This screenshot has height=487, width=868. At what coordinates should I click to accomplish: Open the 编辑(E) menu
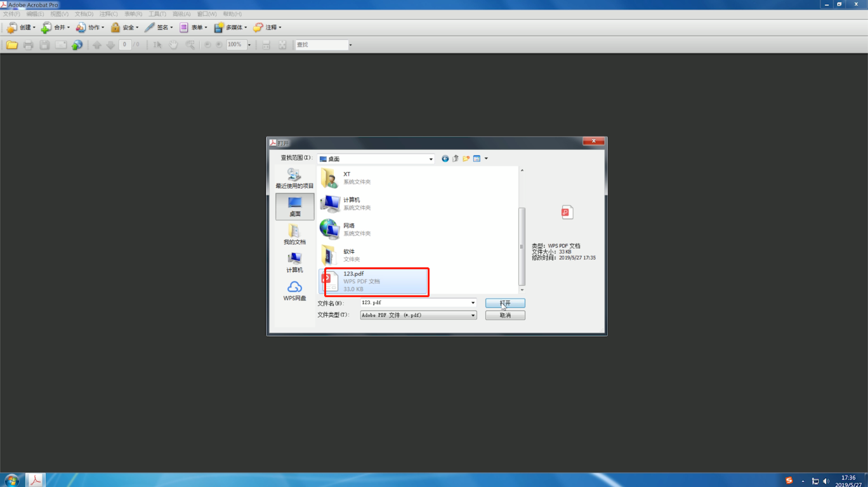[x=36, y=14]
